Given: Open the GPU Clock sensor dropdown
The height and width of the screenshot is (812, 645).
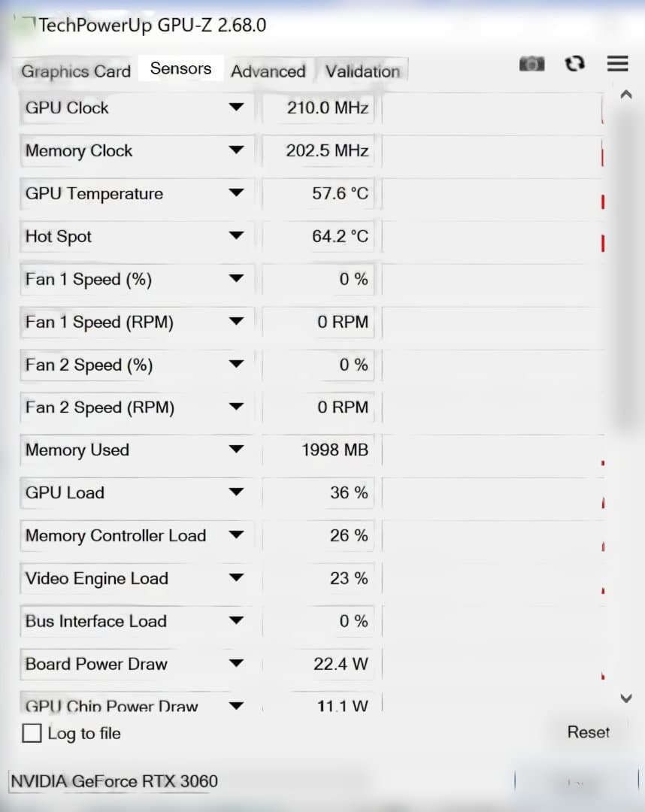Looking at the screenshot, I should 236,108.
